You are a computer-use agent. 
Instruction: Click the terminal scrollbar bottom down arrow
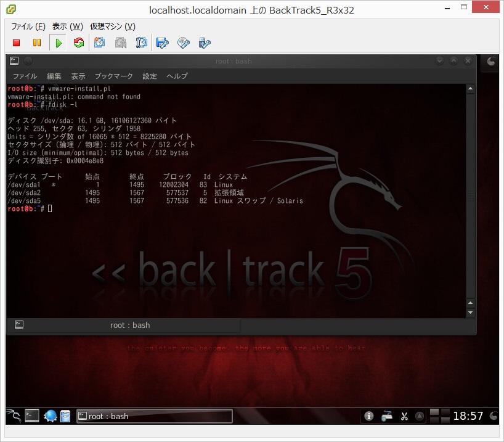(x=470, y=313)
